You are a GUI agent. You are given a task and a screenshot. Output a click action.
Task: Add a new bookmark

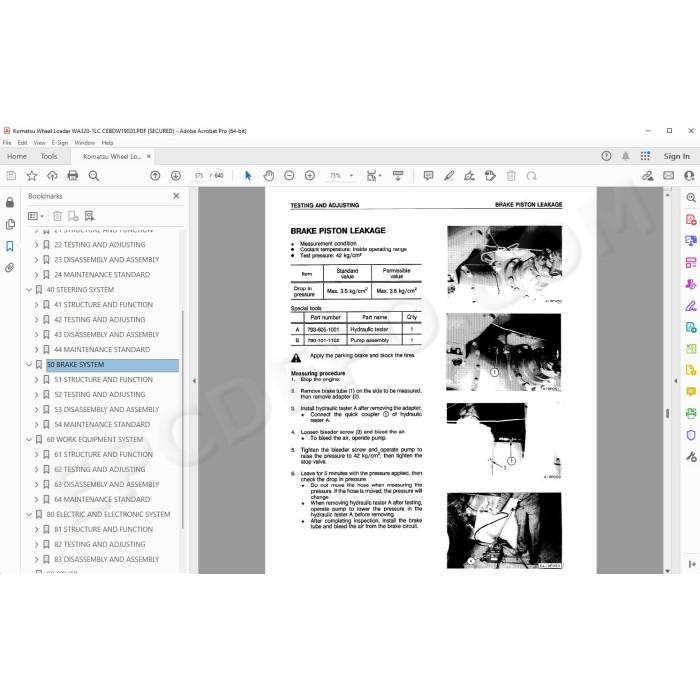73,216
